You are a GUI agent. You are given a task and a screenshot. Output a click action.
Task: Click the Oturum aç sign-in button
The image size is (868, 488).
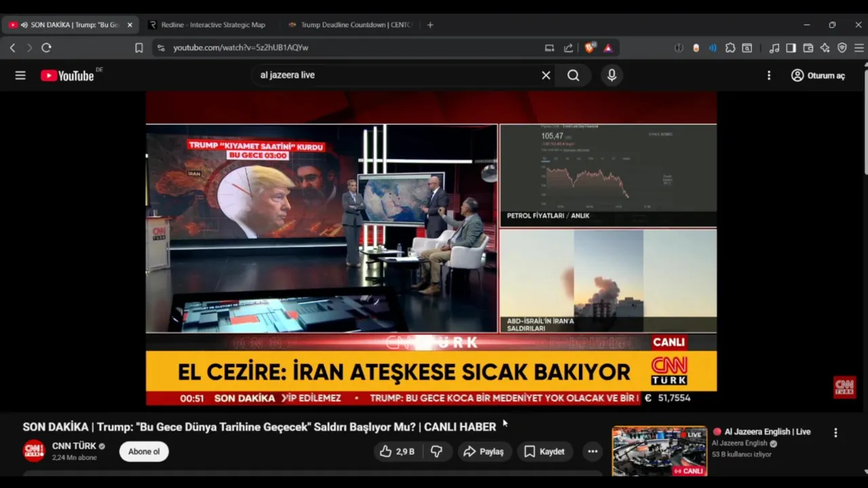point(818,75)
